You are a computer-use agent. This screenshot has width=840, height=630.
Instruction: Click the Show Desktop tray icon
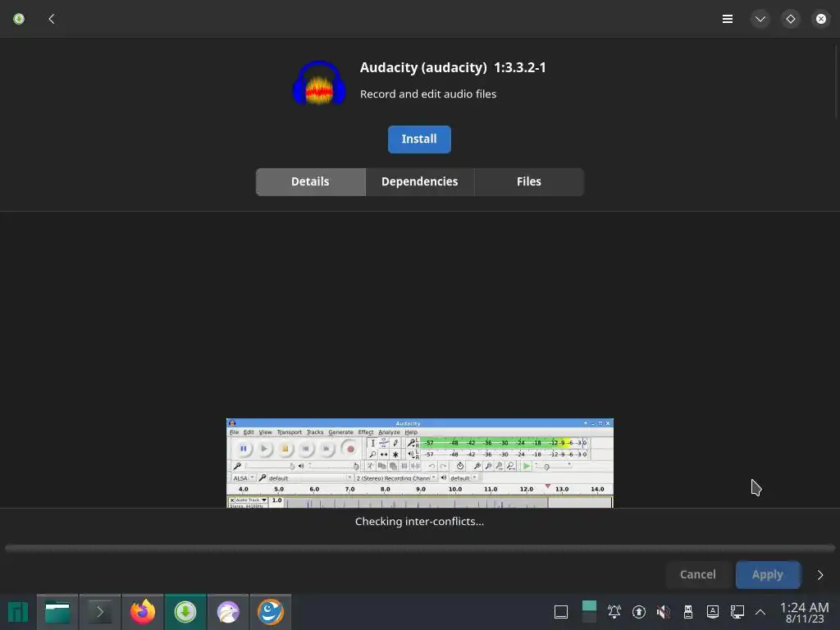(561, 612)
